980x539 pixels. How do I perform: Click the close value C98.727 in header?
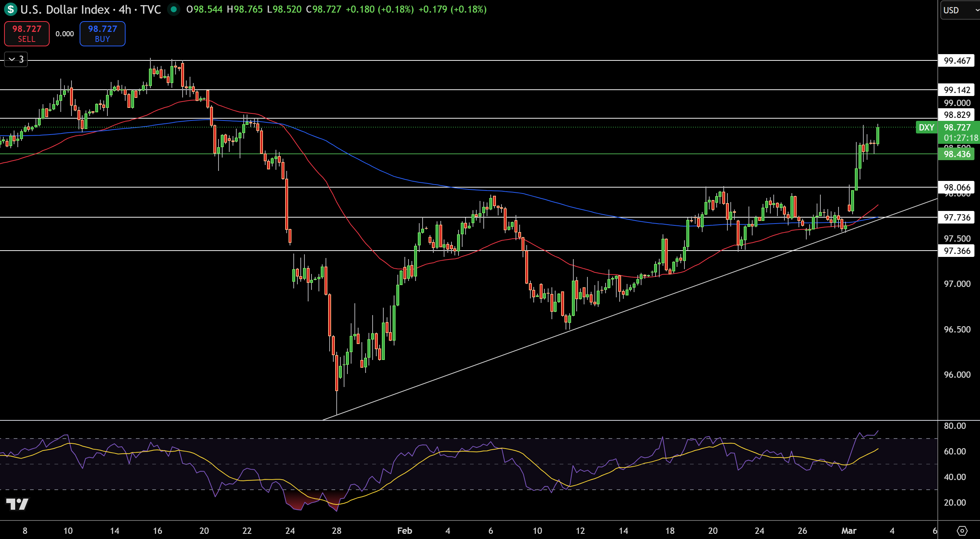click(x=324, y=9)
